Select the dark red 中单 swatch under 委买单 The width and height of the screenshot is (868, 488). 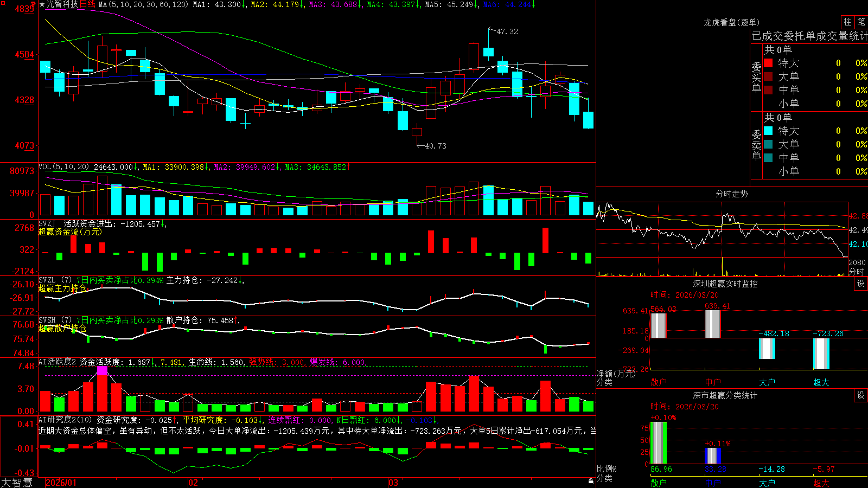click(x=768, y=90)
